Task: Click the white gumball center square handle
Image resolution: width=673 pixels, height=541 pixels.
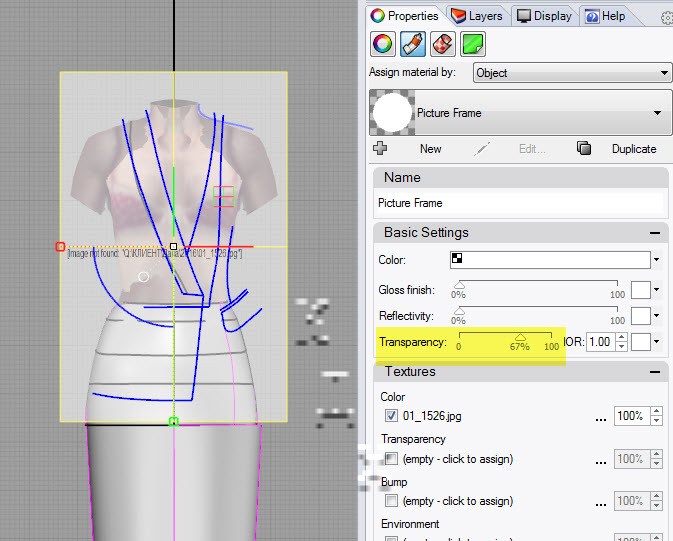Action: 173,246
